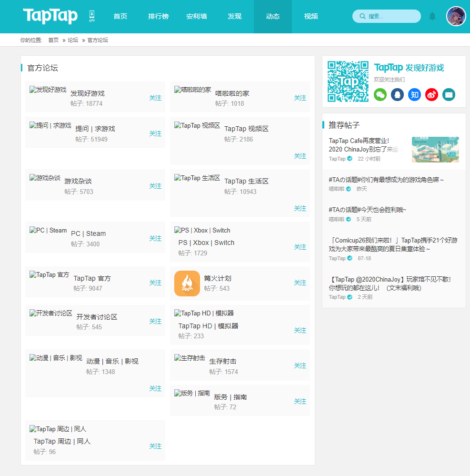Follow the 篝火计划 forum
Image resolution: width=470 pixels, height=476 pixels.
pyautogui.click(x=300, y=283)
